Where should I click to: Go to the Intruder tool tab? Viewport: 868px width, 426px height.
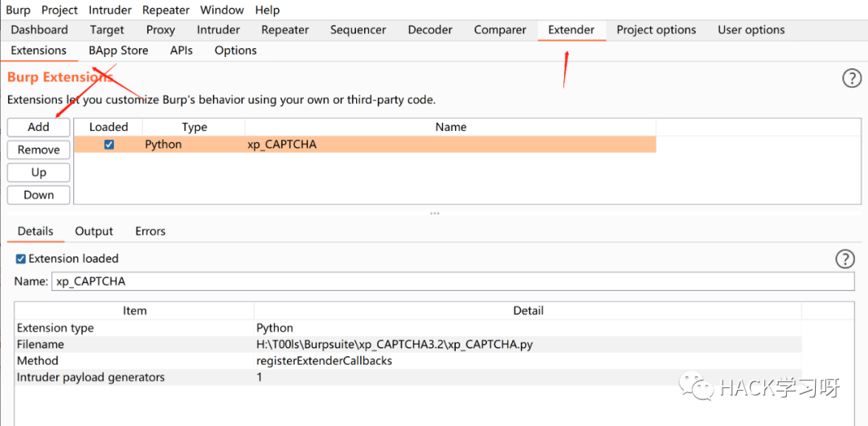click(x=219, y=30)
